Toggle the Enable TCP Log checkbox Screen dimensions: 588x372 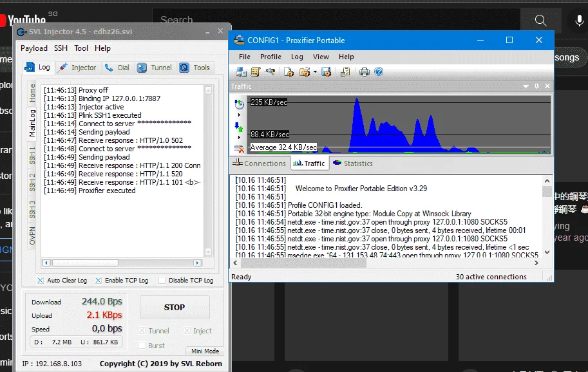tap(98, 280)
